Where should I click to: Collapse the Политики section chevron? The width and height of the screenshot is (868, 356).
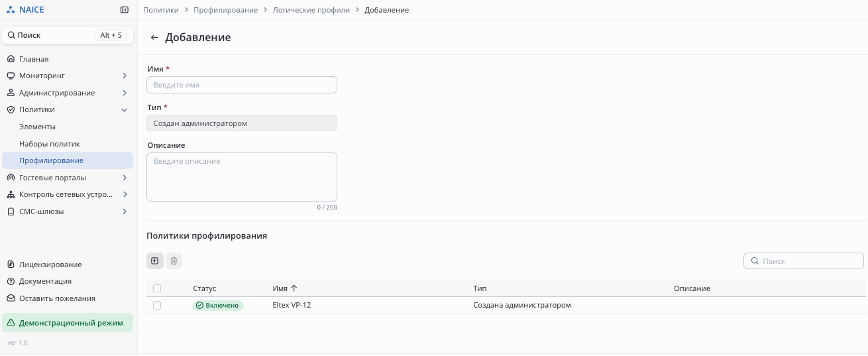pyautogui.click(x=125, y=110)
